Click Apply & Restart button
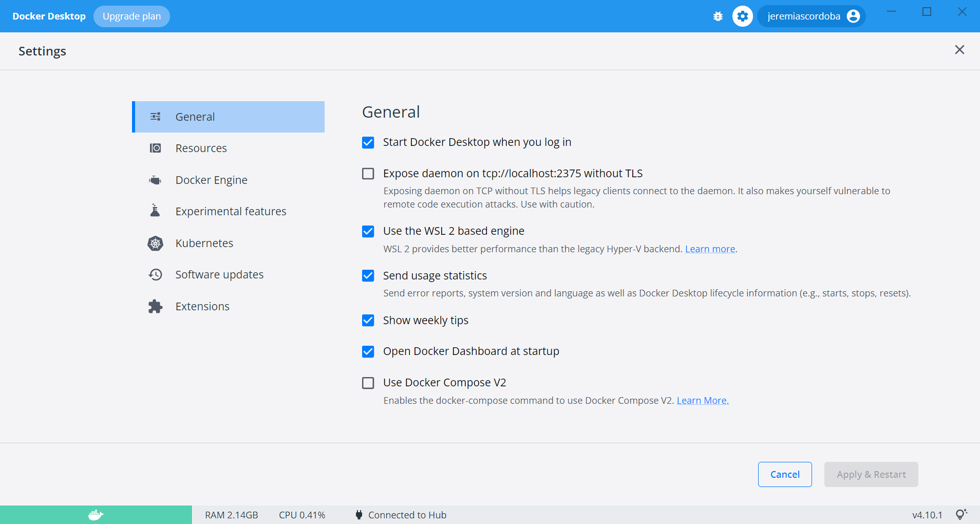The height and width of the screenshot is (524, 980). [871, 474]
